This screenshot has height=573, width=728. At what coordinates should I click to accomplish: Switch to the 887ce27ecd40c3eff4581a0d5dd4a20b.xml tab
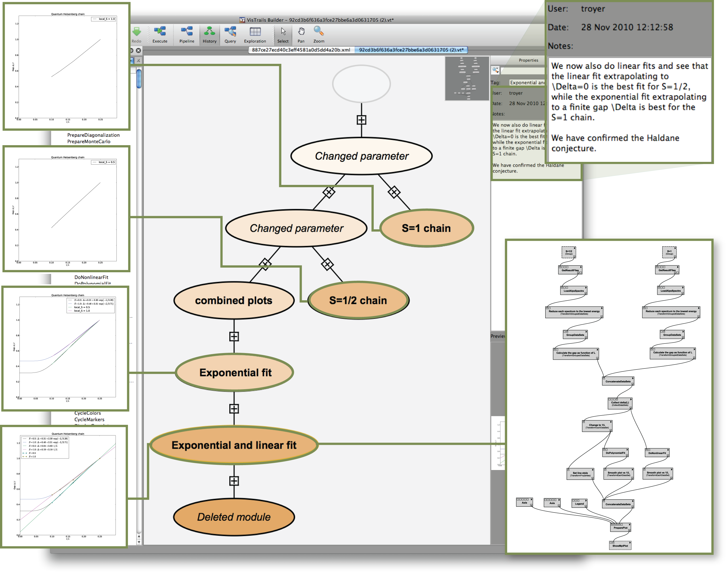pyautogui.click(x=301, y=50)
